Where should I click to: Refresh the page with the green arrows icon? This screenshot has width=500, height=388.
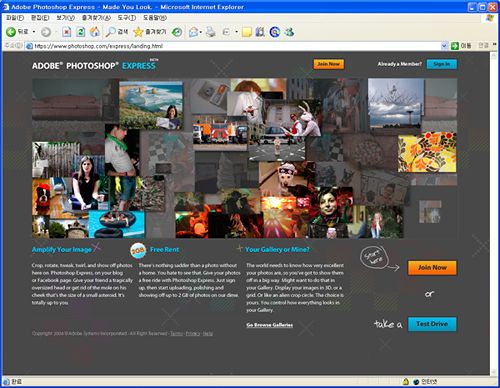pyautogui.click(x=80, y=32)
